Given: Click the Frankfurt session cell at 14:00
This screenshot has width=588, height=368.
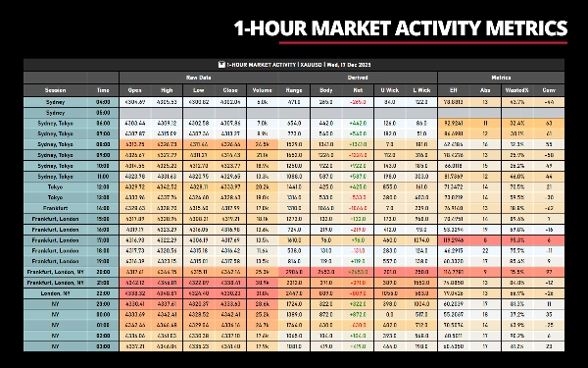Looking at the screenshot, I should coord(56,208).
